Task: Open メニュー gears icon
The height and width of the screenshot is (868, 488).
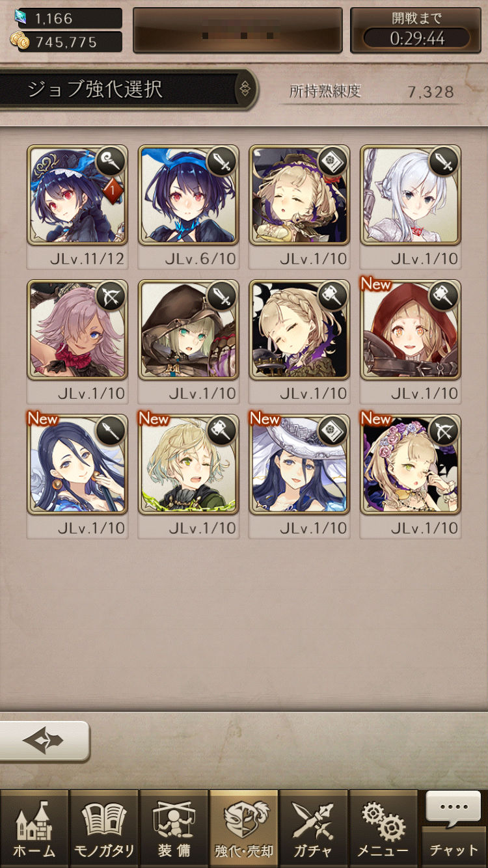Action: coord(383,828)
